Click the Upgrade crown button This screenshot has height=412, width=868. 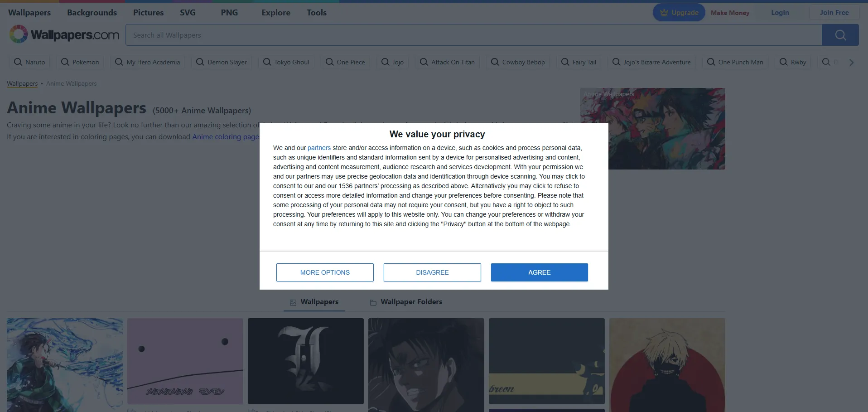(679, 13)
